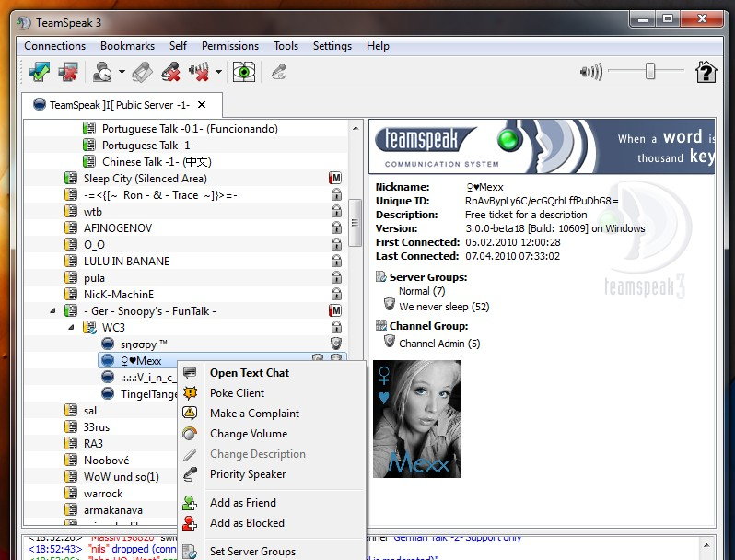Collapse the WC3 channel tree
735x560 pixels.
[72, 328]
